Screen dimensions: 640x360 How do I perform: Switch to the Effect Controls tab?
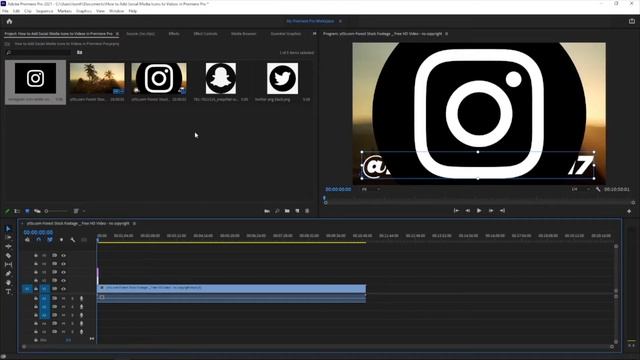[205, 34]
